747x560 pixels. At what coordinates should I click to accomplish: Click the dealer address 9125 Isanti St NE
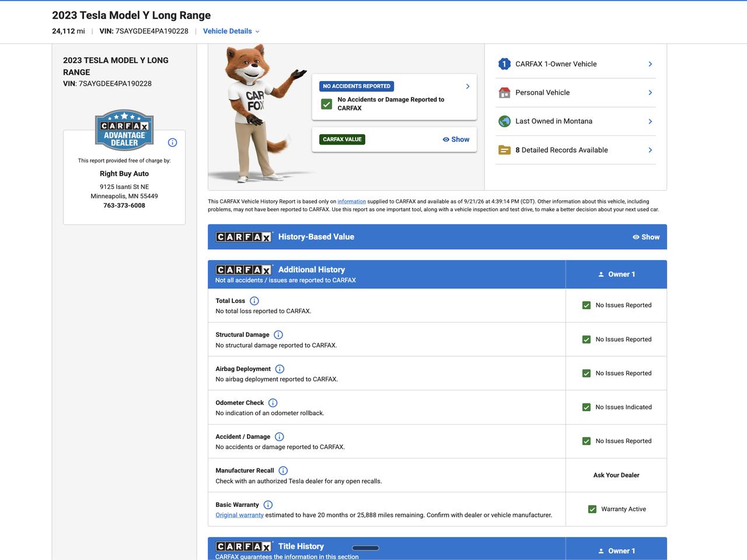[x=124, y=187]
